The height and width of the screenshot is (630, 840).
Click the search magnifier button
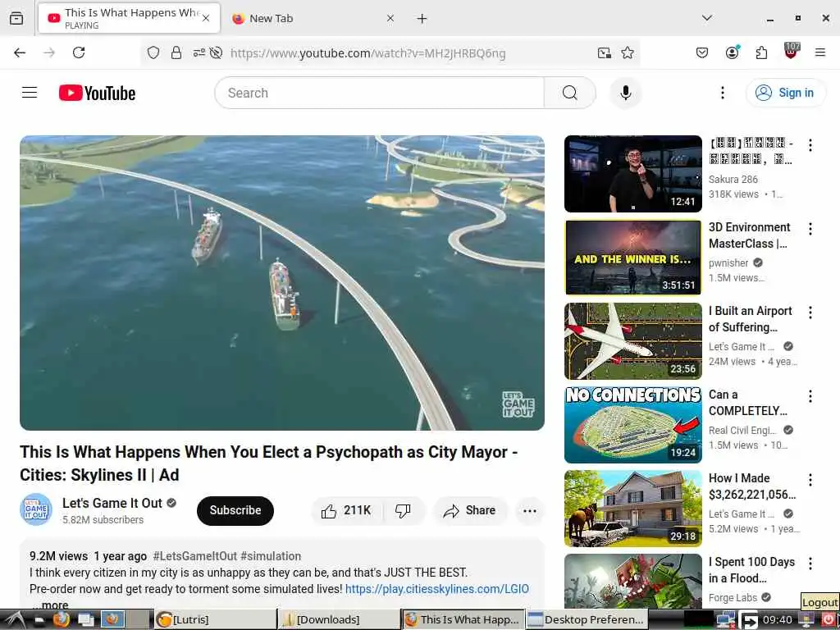click(x=569, y=93)
